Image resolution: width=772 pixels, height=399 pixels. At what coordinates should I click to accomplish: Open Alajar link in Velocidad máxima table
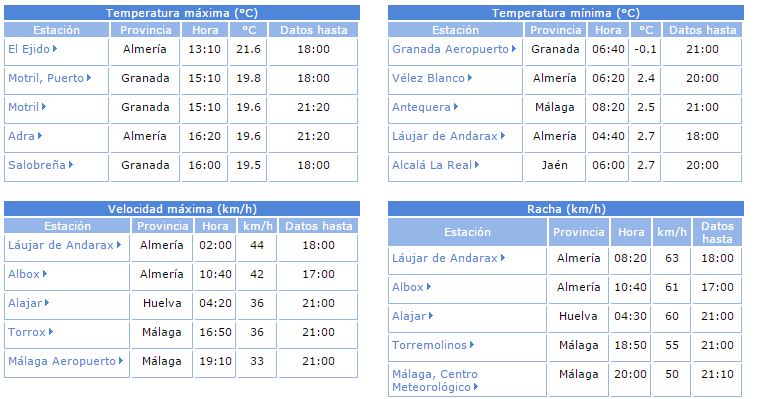(x=25, y=303)
